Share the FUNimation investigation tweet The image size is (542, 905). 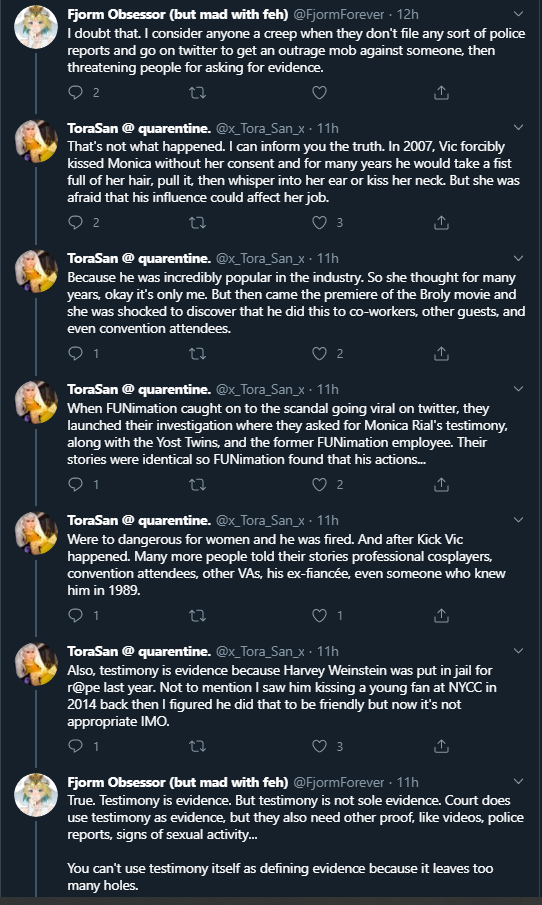pos(441,484)
